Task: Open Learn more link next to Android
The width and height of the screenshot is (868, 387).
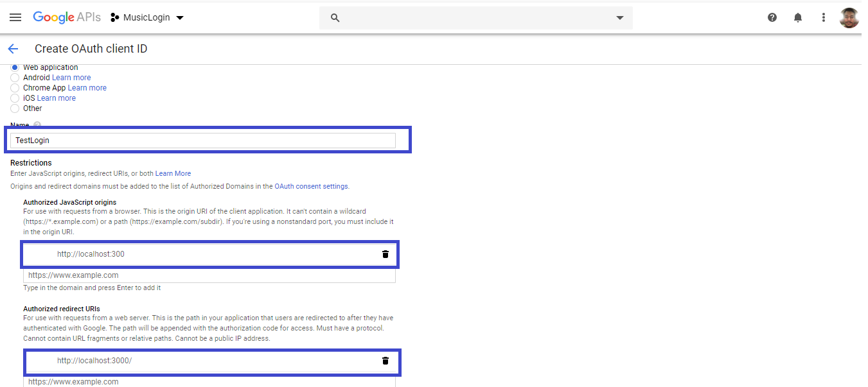Action: pos(71,78)
